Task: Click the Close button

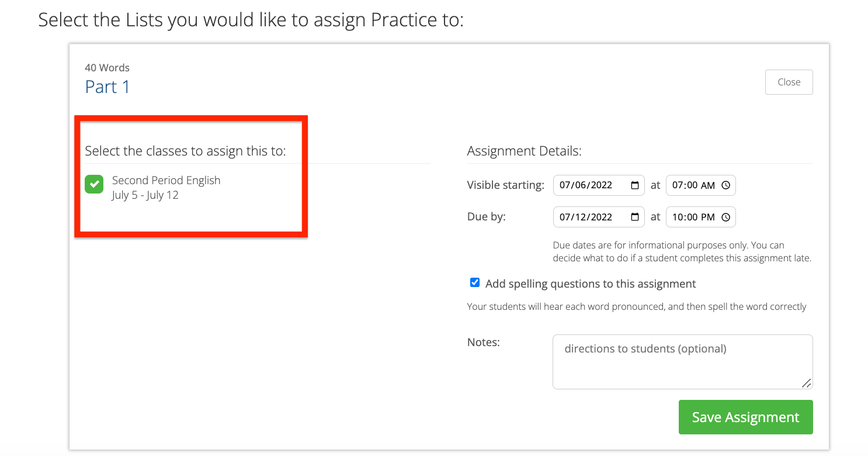Action: pos(789,82)
